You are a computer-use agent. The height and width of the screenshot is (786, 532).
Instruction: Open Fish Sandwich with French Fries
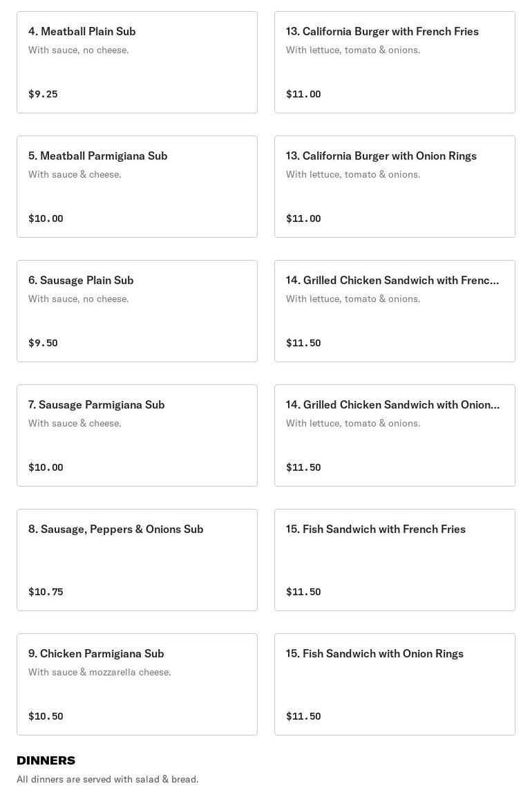tap(395, 560)
